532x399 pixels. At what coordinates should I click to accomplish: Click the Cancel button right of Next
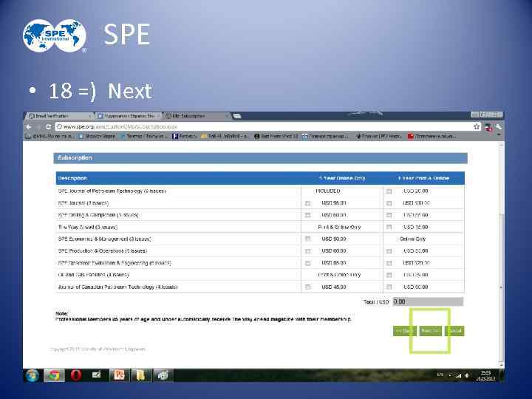[x=454, y=331]
